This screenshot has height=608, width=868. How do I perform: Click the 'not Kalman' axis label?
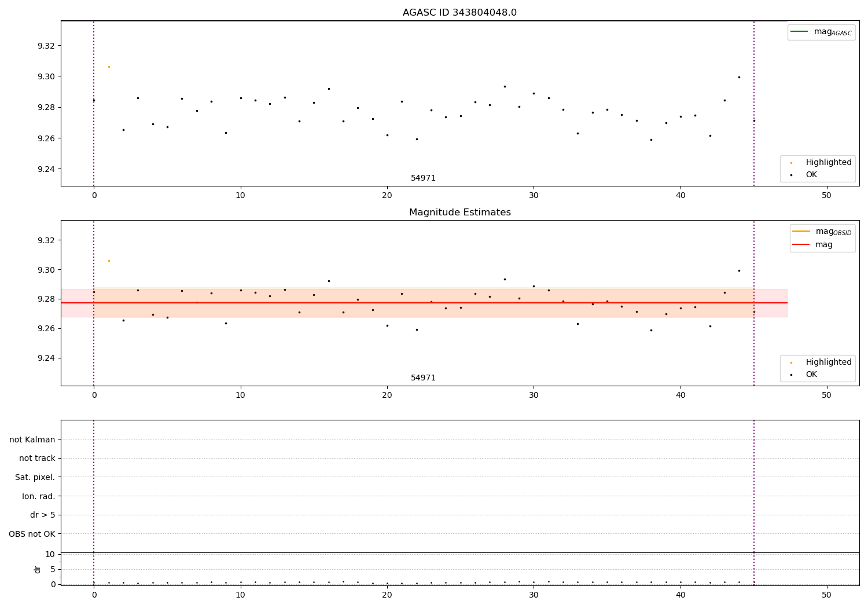pyautogui.click(x=32, y=439)
